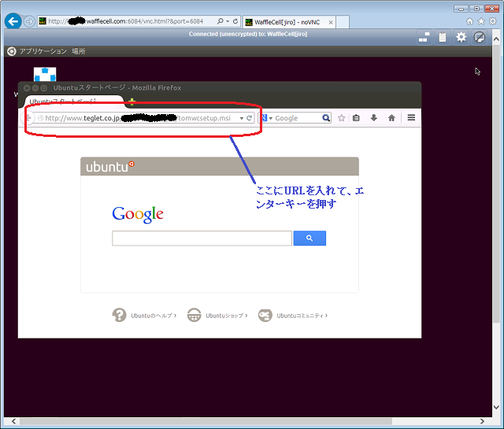Click the blue Google search button
504x429 pixels.
click(309, 239)
